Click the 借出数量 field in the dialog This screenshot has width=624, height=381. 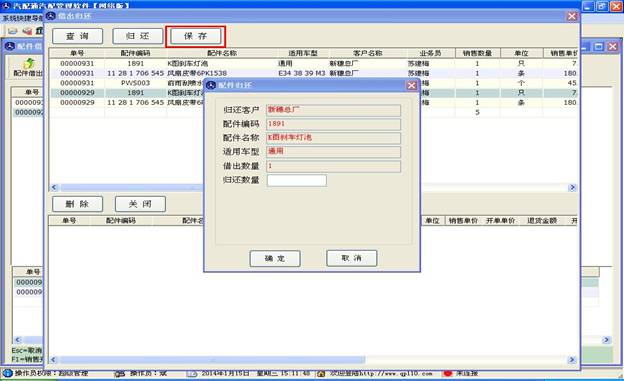(x=333, y=166)
